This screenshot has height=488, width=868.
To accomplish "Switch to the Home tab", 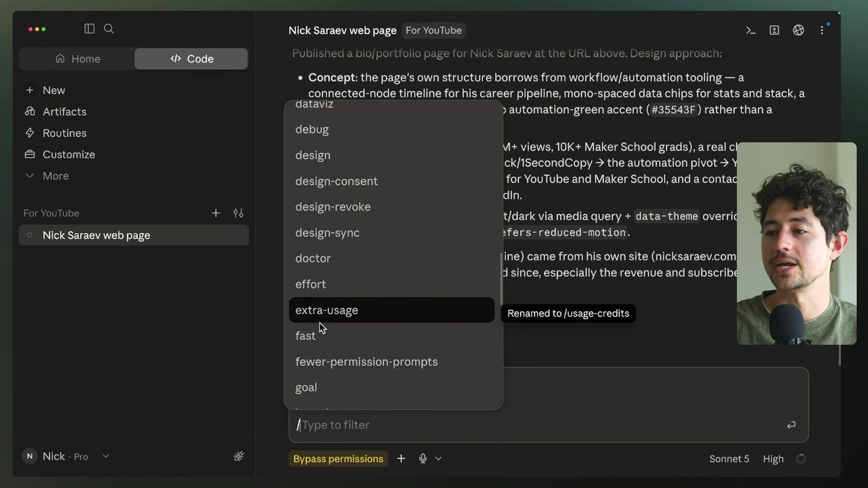I will click(x=77, y=59).
